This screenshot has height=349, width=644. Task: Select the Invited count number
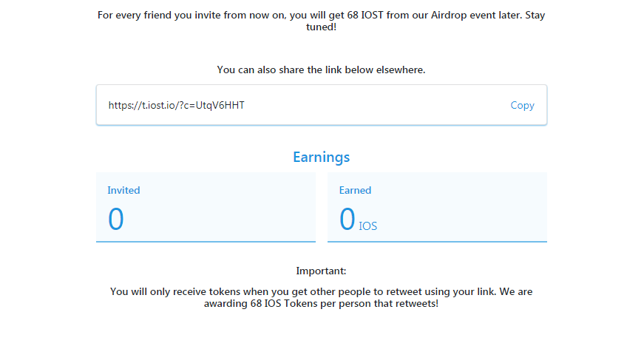point(116,220)
